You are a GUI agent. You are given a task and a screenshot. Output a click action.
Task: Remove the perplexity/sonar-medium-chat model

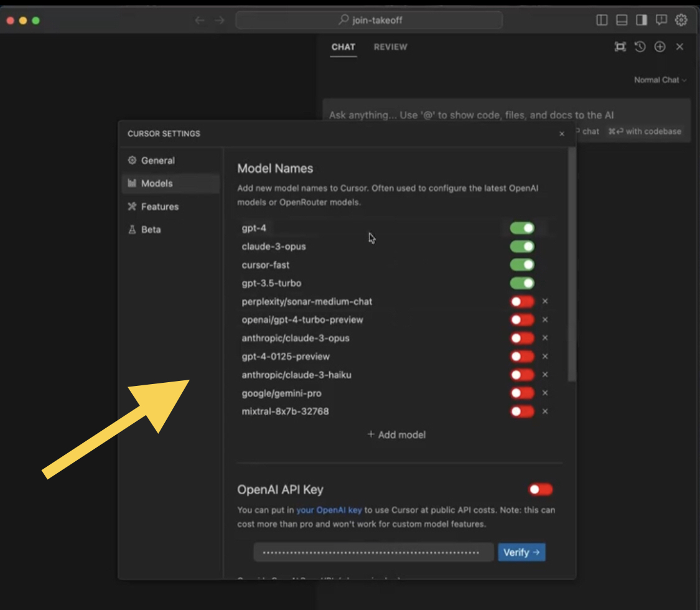point(545,301)
